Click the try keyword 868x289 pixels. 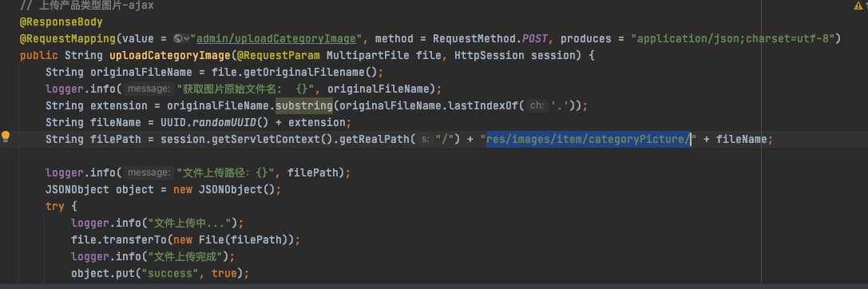[55, 207]
